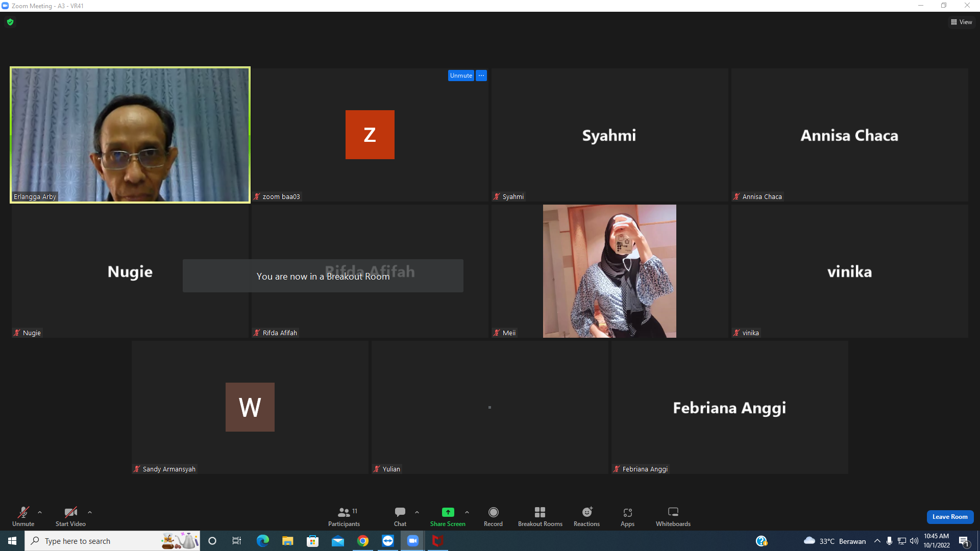Image resolution: width=980 pixels, height=551 pixels.
Task: Show hidden system tray icons
Action: tap(877, 541)
